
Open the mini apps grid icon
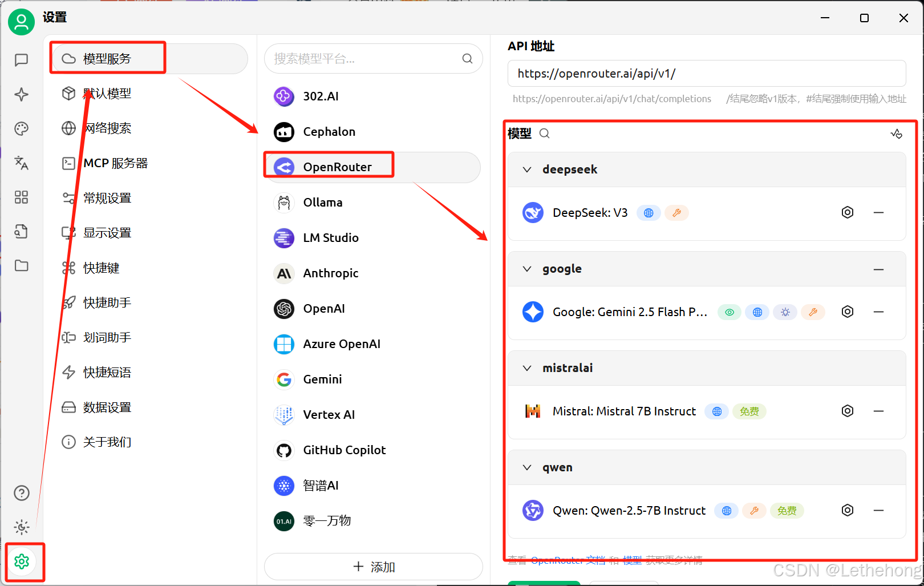coord(22,197)
